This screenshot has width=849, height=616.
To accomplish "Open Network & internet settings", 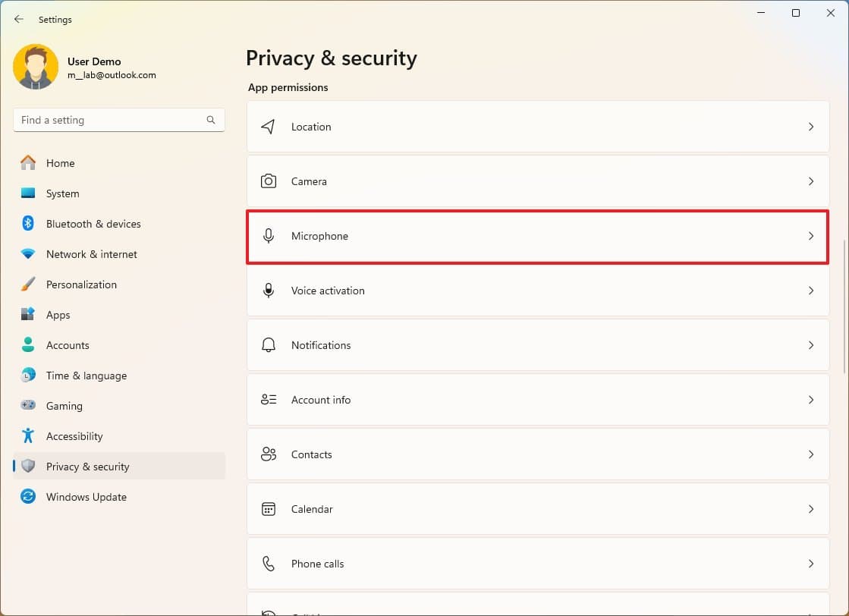I will click(91, 254).
